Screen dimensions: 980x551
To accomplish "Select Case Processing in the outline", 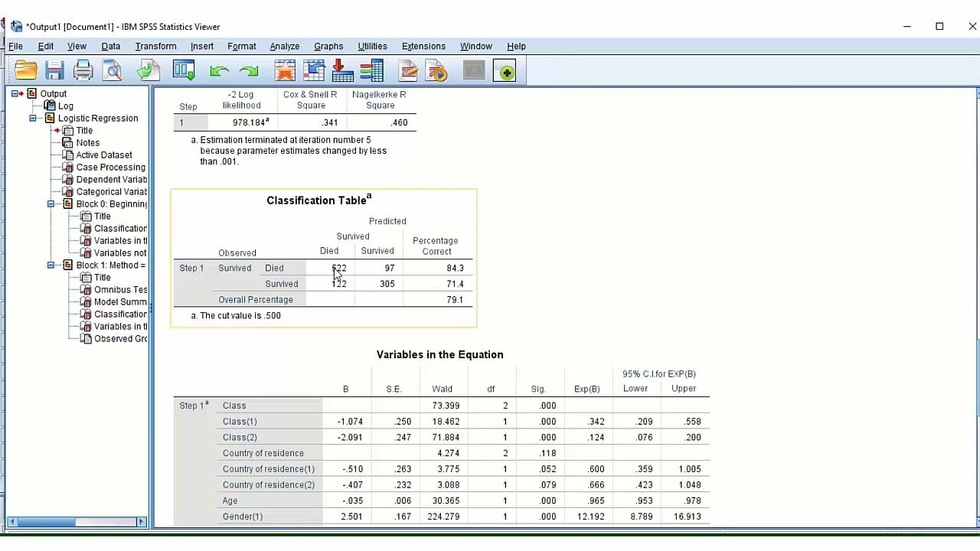I will point(110,167).
